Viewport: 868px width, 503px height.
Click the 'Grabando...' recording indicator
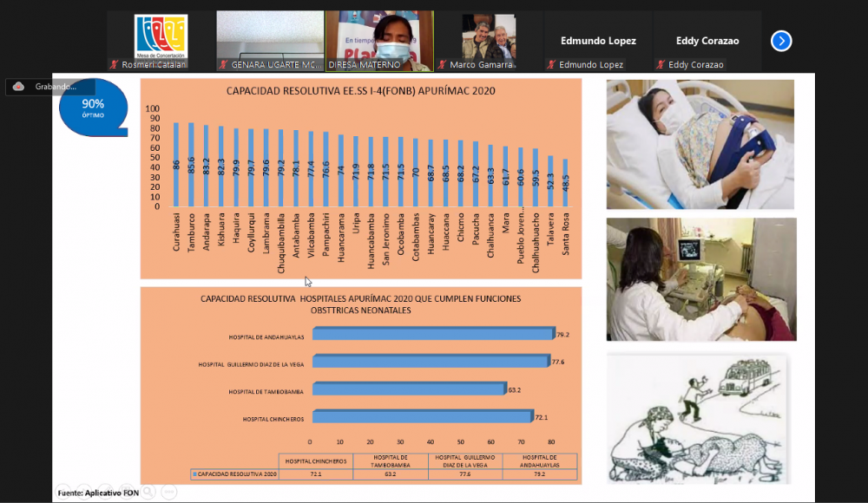tap(55, 87)
